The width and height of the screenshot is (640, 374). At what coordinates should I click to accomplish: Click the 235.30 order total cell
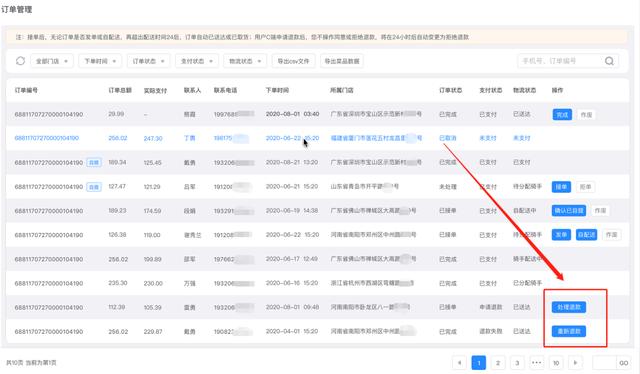click(118, 283)
